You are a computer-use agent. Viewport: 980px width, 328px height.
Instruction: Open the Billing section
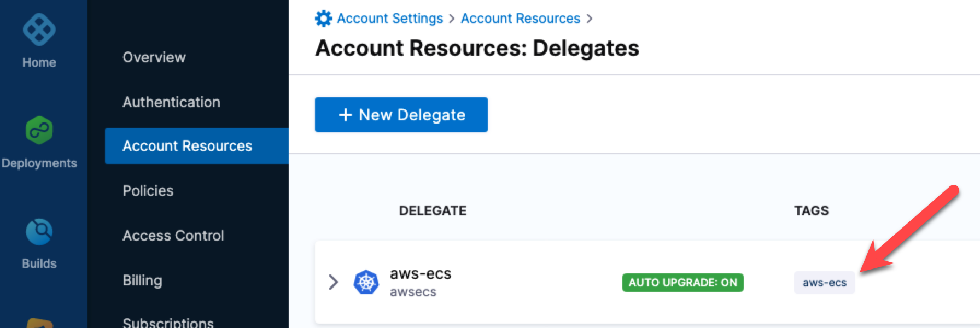click(142, 280)
